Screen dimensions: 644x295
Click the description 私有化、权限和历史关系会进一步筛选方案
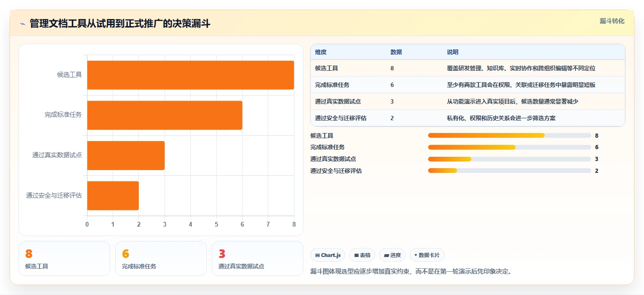(501, 118)
